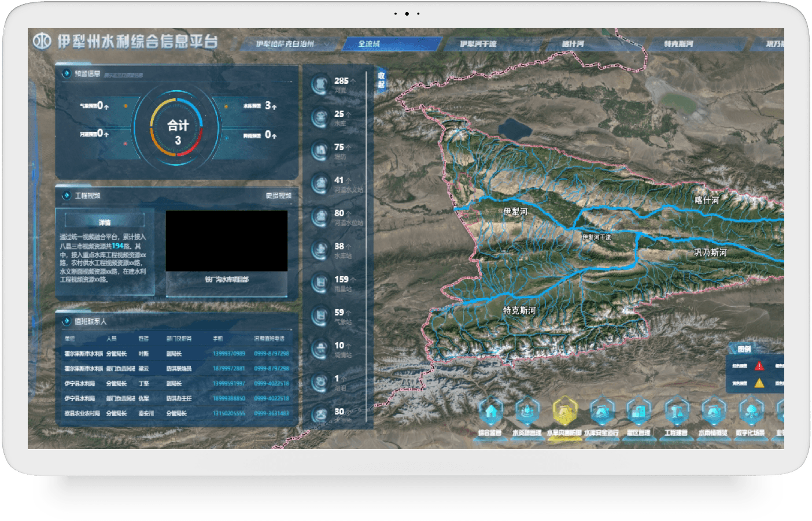Click the 详情 button in 工程视频
The image size is (812, 521).
105,222
